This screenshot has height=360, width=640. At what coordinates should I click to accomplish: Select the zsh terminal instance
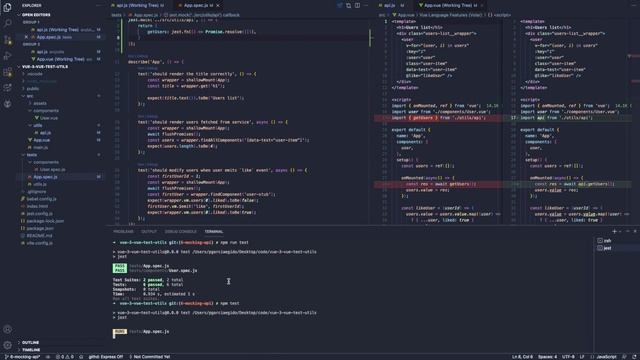coord(604,241)
